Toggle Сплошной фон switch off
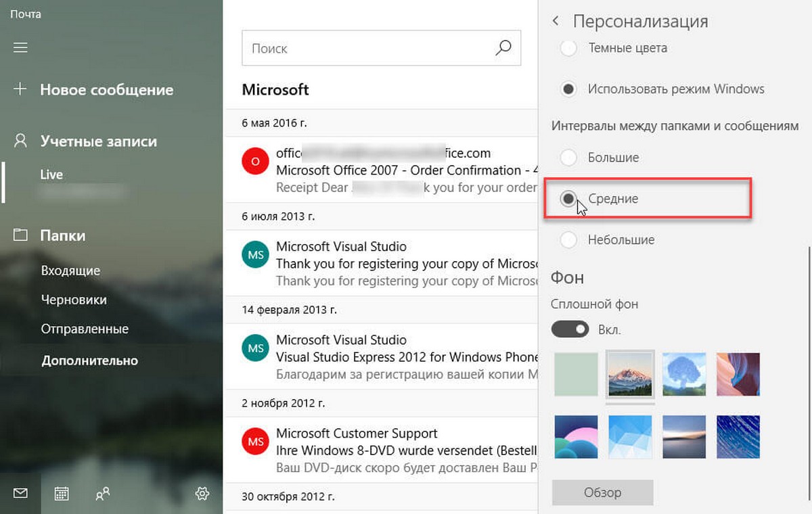This screenshot has width=812, height=514. point(570,329)
